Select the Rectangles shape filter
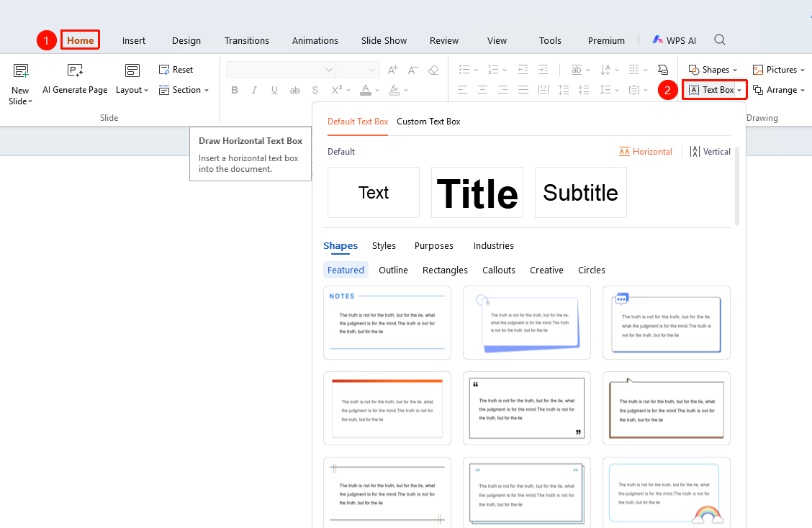This screenshot has height=528, width=812. (x=445, y=270)
